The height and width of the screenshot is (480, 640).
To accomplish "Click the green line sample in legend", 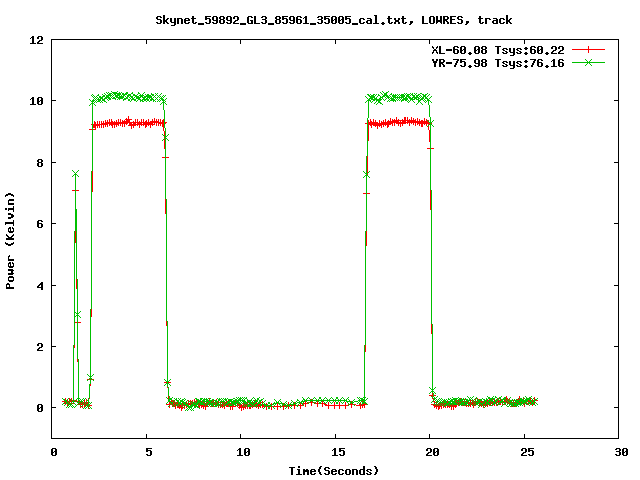I will [588, 62].
